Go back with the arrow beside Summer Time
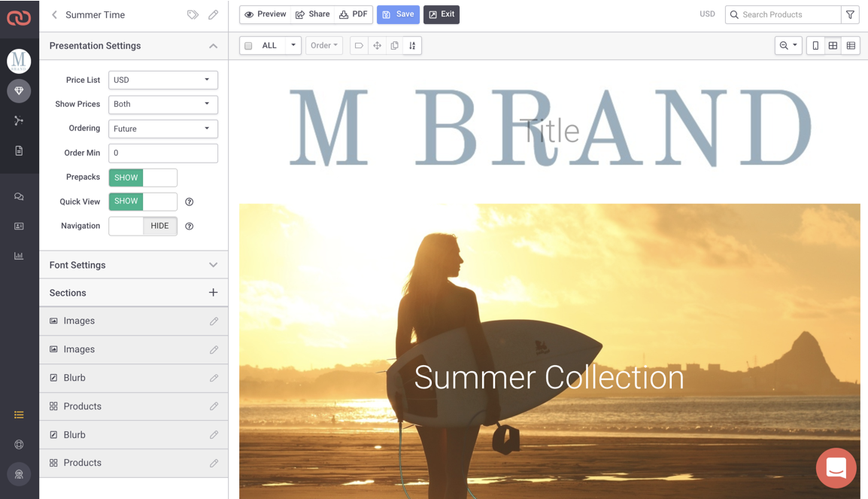The width and height of the screenshot is (868, 499). point(54,15)
